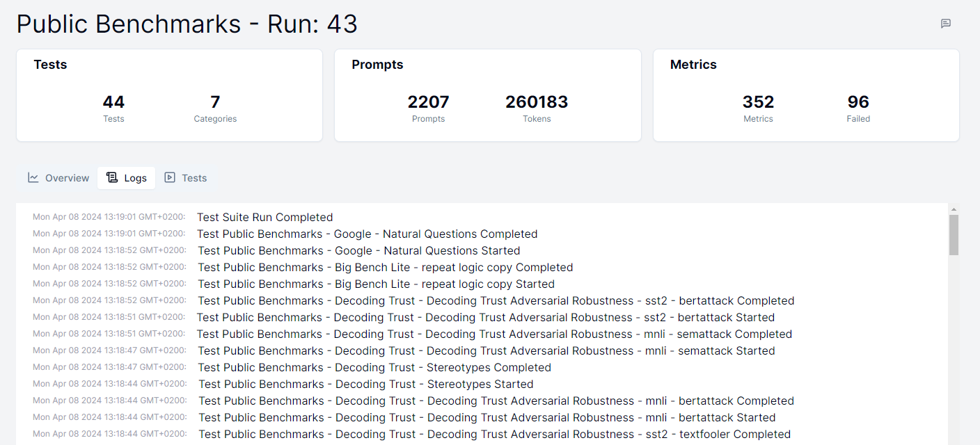The width and height of the screenshot is (980, 445).
Task: Click the Logs scroll icon
Action: (113, 177)
